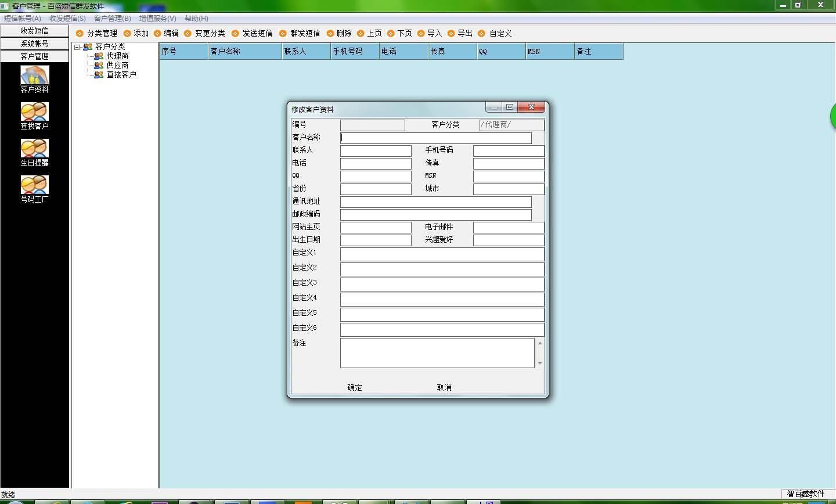The width and height of the screenshot is (836, 504).
Task: Click the 手机号码 column header
Action: pyautogui.click(x=355, y=51)
